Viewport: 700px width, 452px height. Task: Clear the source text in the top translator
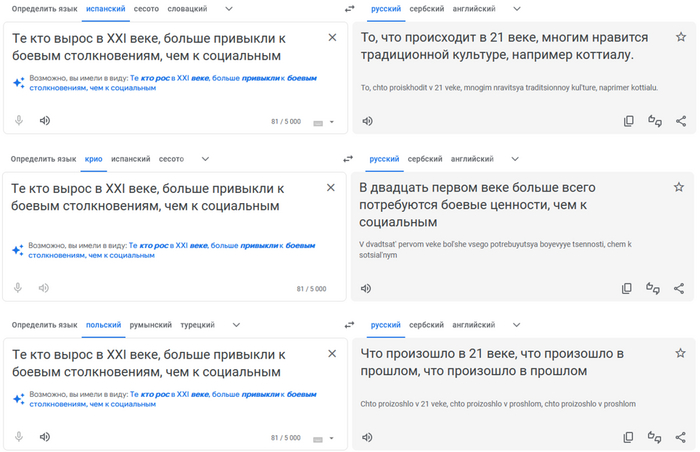(332, 38)
